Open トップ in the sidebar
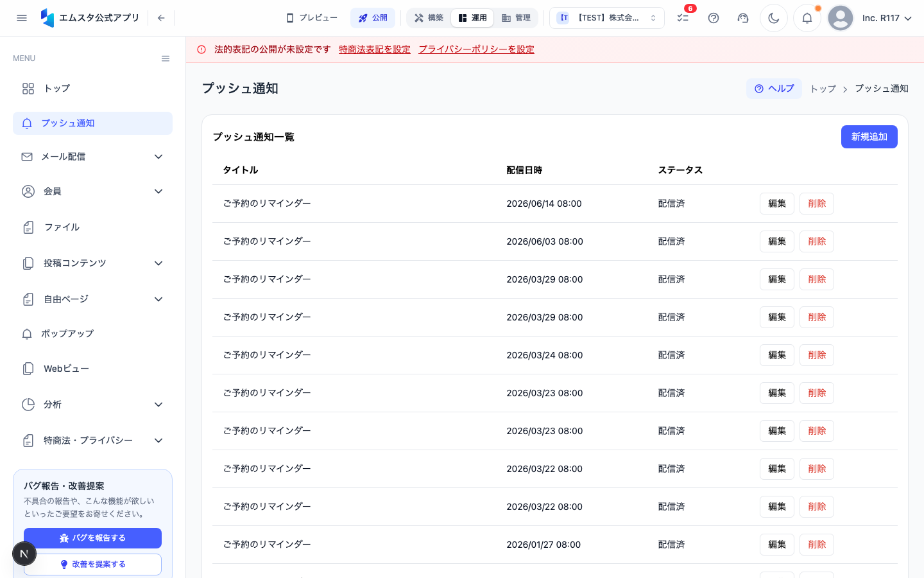 pyautogui.click(x=92, y=89)
